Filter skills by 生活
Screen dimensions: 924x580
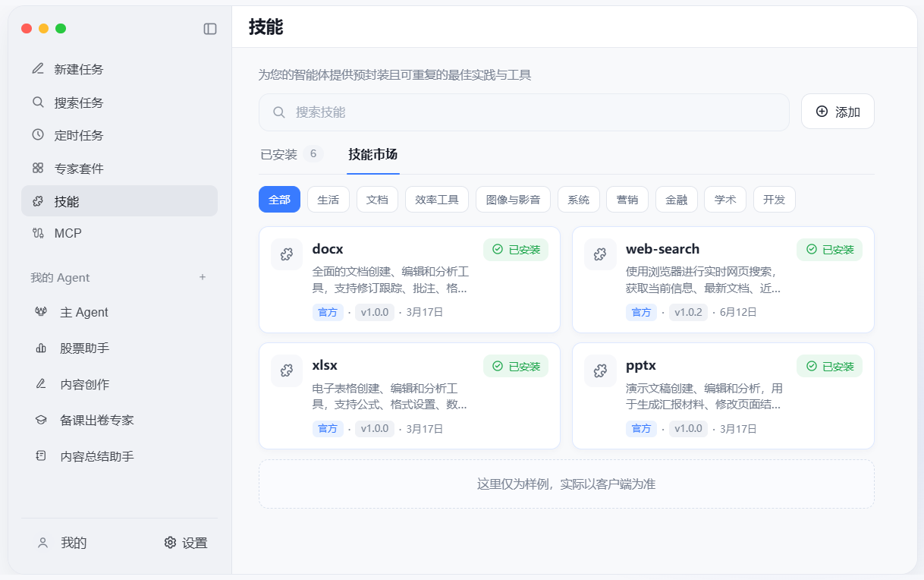(x=328, y=200)
